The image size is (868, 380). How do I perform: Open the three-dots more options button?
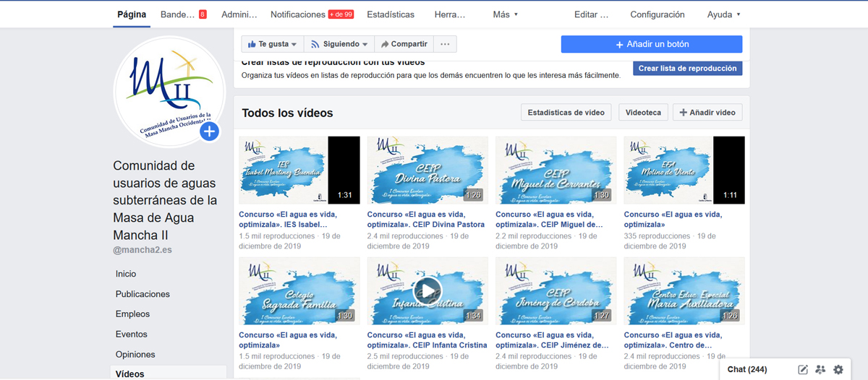click(445, 44)
